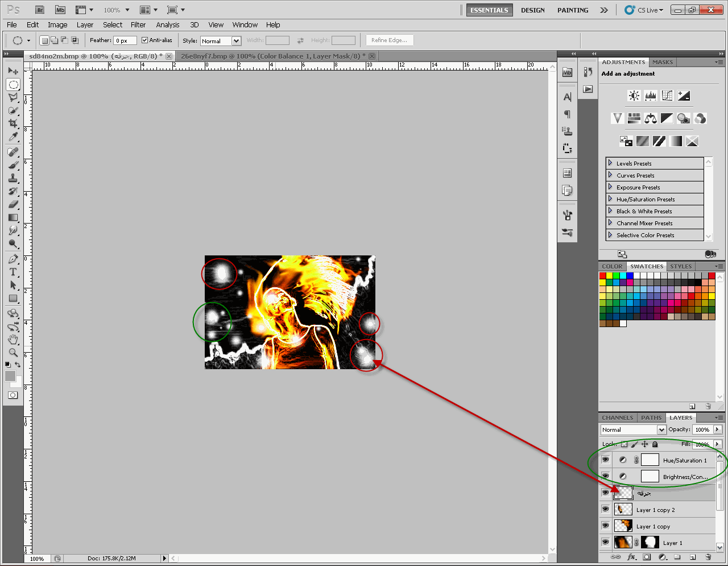
Task: Hide the Layer 1 copy 2 layer
Action: pos(606,509)
